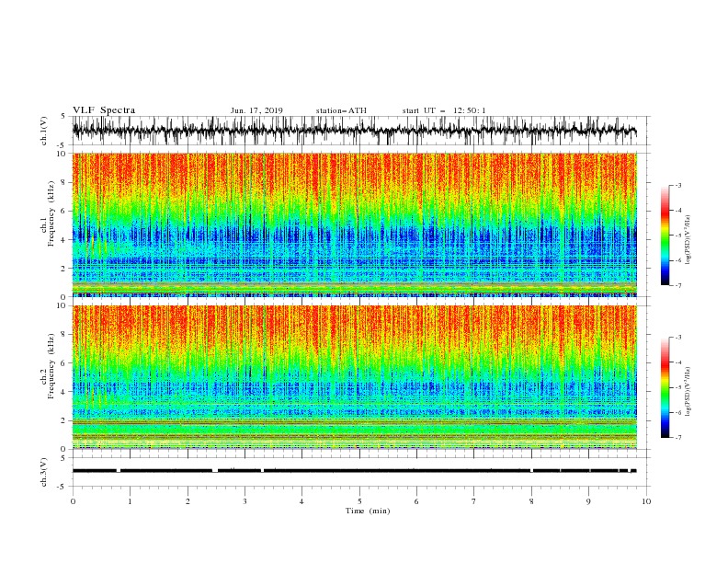This screenshot has height=563, width=728.
Task: Click the ch.1 waveform trace
Action: 354,131
